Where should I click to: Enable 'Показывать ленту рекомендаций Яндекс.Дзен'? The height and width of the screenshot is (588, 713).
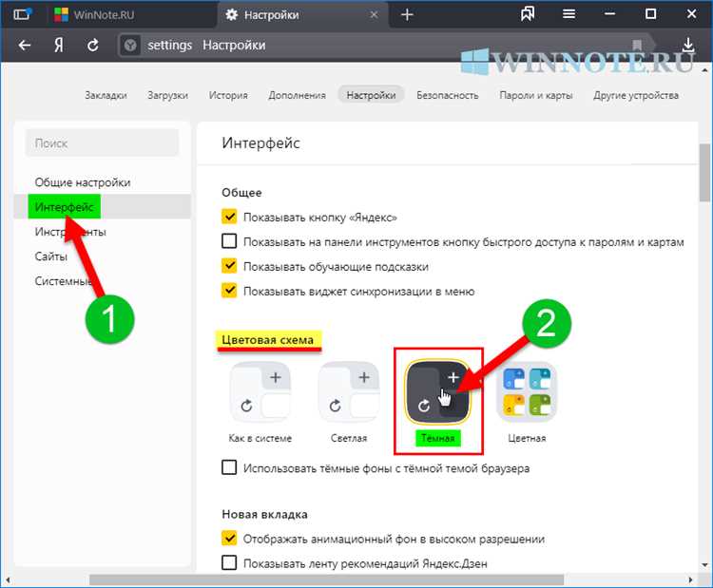[229, 562]
